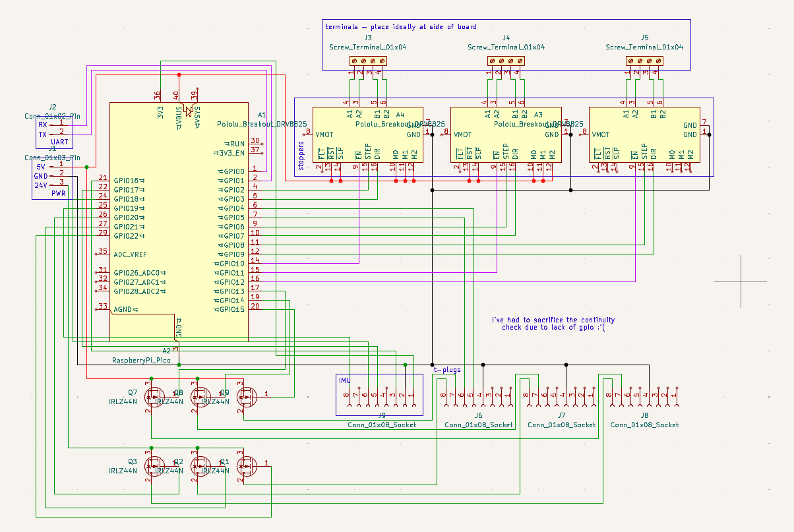Click the 'TX' pin label on J2
The height and width of the screenshot is (532, 794).
[42, 134]
